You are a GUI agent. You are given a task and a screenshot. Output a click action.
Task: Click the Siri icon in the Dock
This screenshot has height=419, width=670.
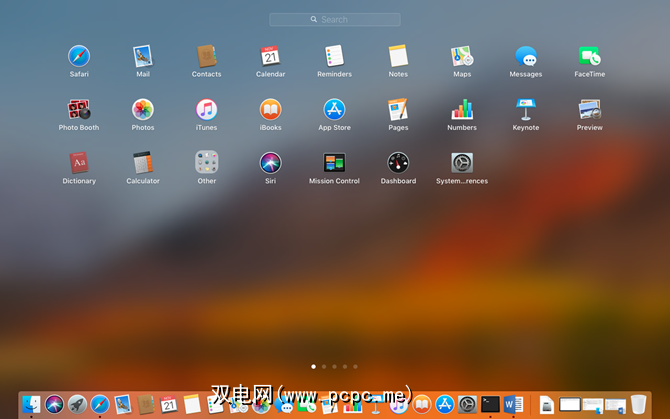(54, 404)
